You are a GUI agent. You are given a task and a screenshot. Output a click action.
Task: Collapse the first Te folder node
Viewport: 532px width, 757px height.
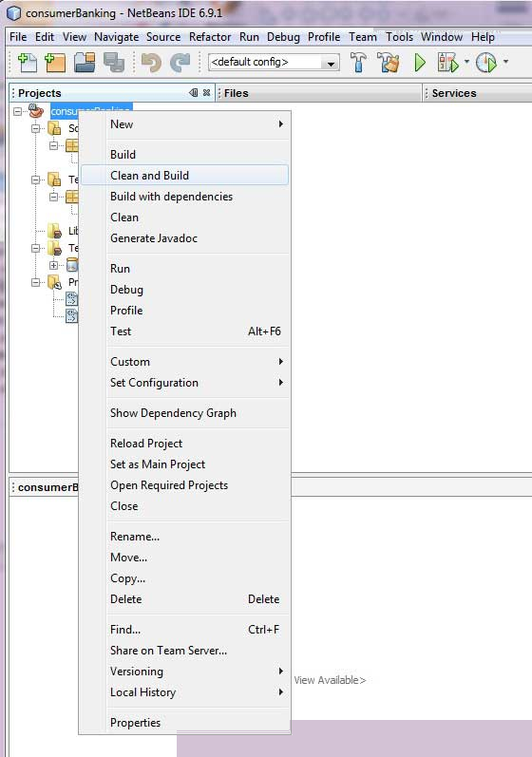35,180
